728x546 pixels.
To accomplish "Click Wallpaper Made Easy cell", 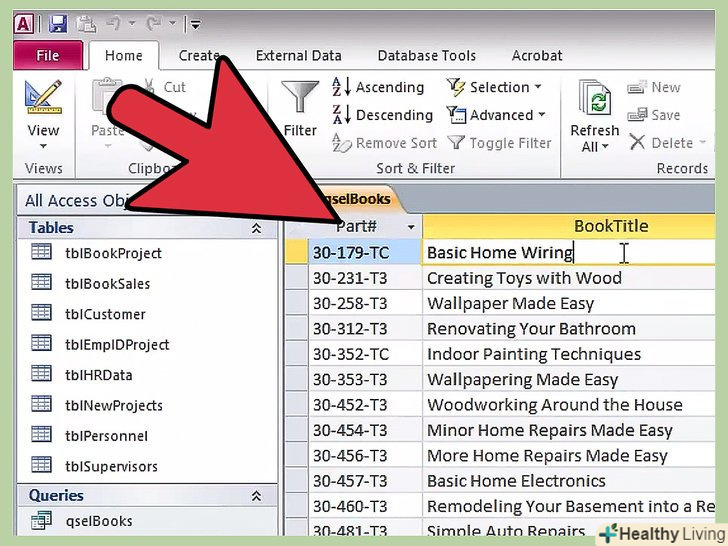I will [569, 304].
